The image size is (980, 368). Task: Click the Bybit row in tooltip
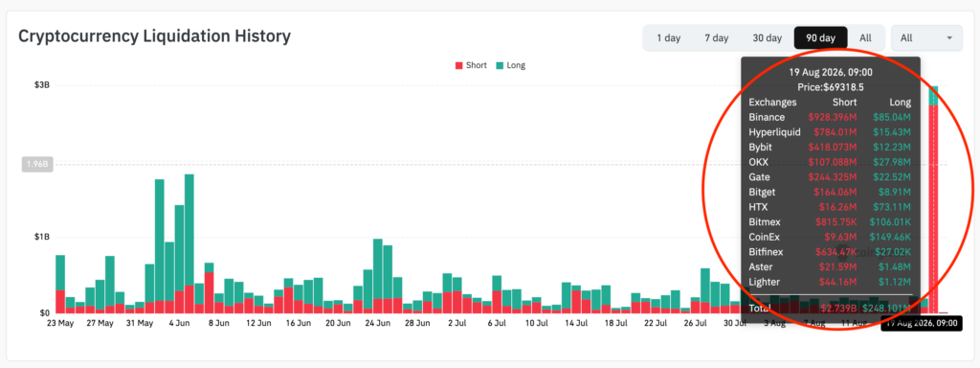click(830, 147)
